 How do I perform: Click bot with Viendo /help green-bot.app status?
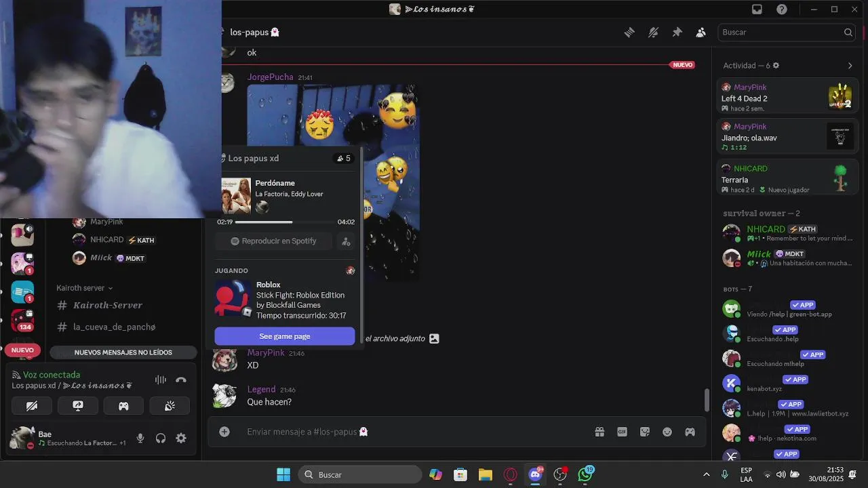[787, 309]
